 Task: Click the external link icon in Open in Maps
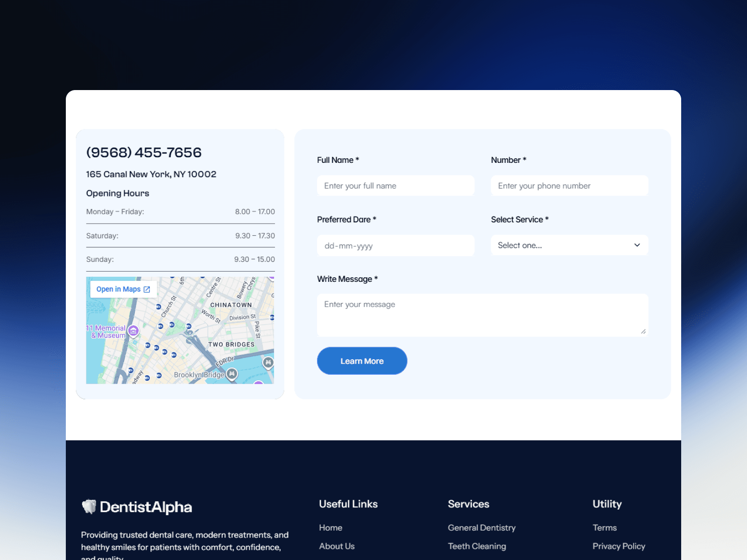147,289
